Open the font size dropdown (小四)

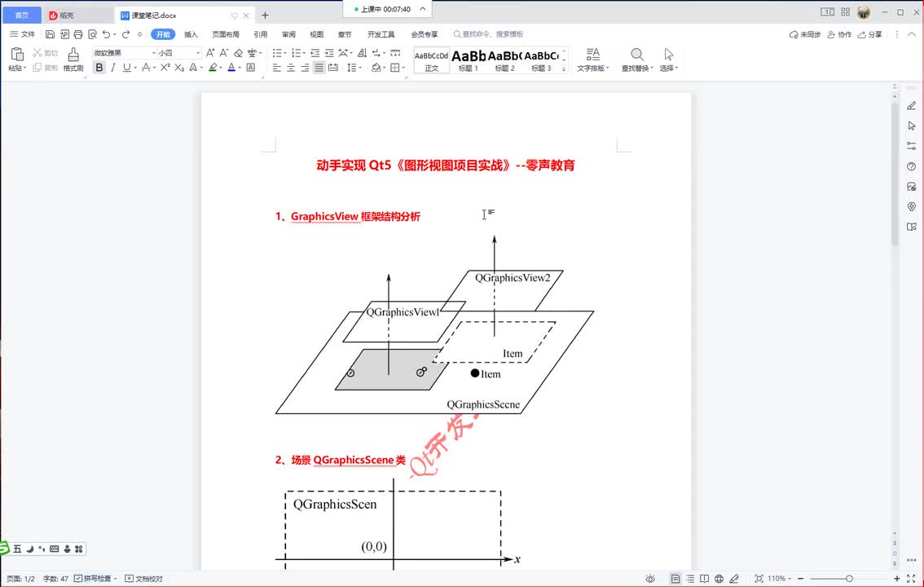tap(198, 53)
